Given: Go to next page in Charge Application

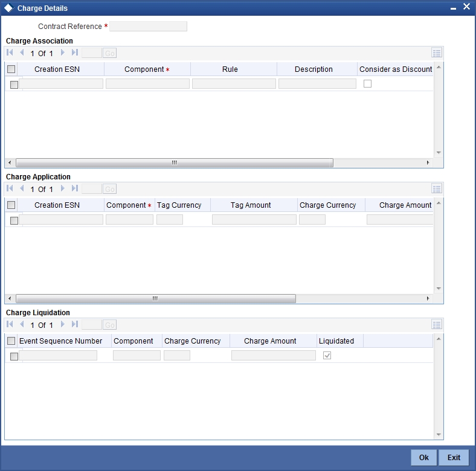Looking at the screenshot, I should pyautogui.click(x=63, y=188).
